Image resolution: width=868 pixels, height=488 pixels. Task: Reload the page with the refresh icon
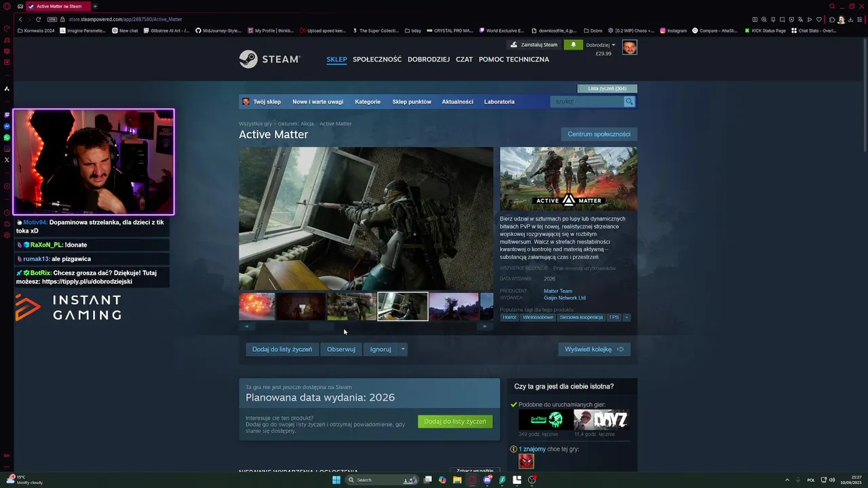click(x=39, y=20)
